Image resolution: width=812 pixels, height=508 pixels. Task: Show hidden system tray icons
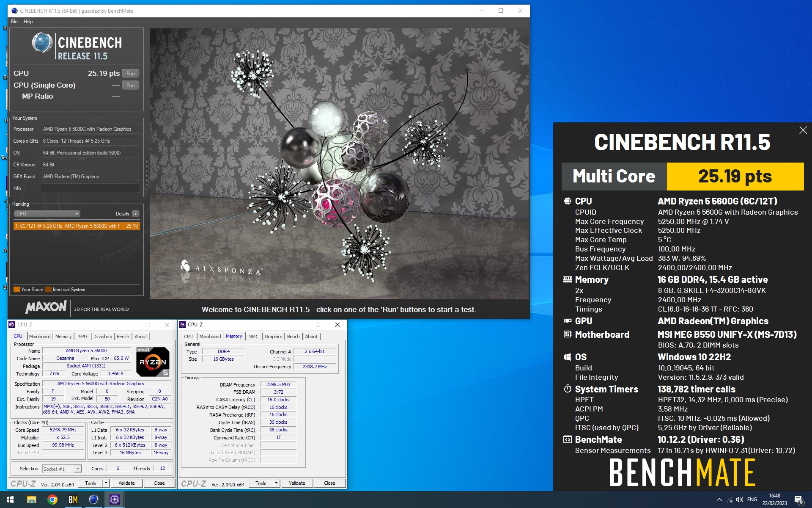tap(719, 500)
